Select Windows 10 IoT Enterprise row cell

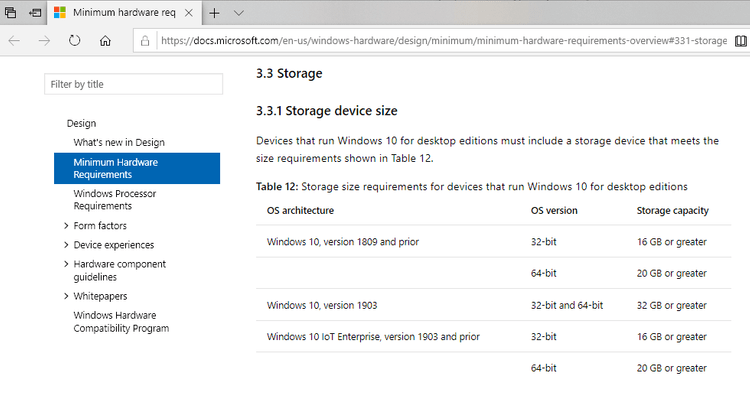coord(373,337)
